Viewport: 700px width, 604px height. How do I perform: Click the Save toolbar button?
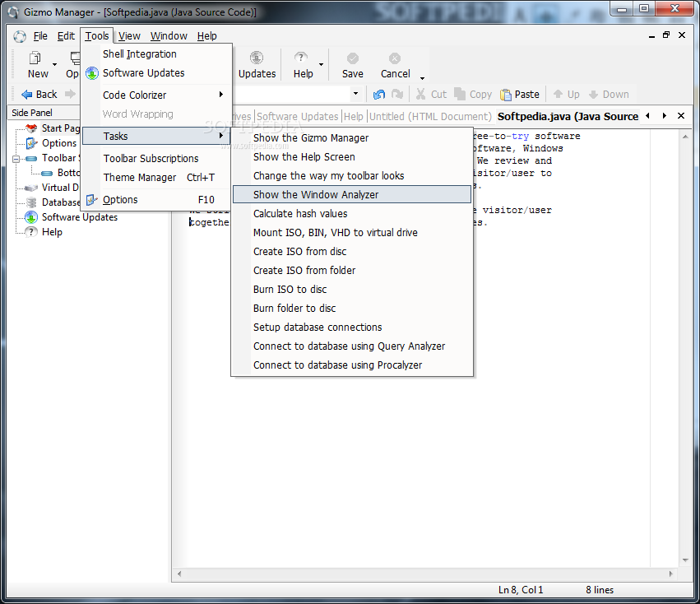click(x=353, y=65)
